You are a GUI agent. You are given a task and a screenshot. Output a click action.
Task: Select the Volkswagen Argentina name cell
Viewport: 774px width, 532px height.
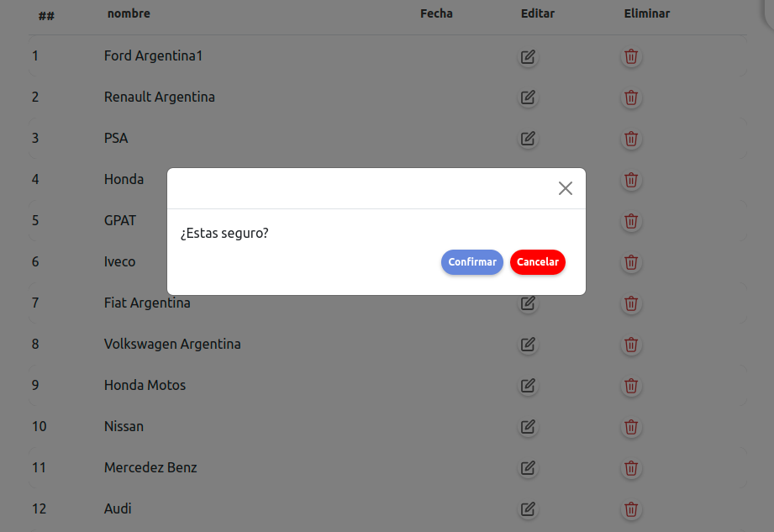172,344
